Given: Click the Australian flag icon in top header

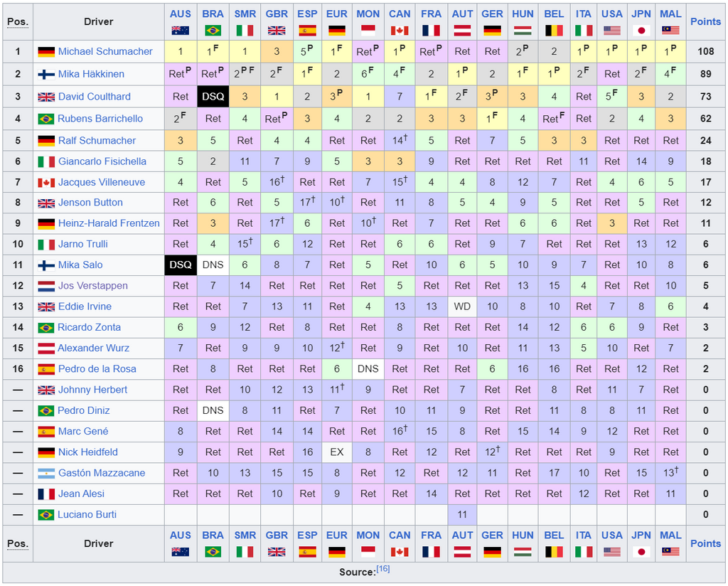Looking at the screenshot, I should point(180,31).
